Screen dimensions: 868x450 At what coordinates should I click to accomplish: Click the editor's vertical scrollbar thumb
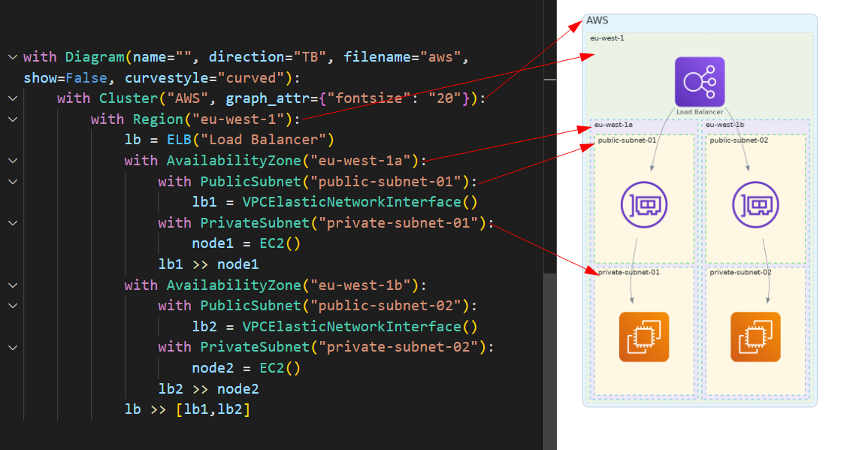coord(550,361)
